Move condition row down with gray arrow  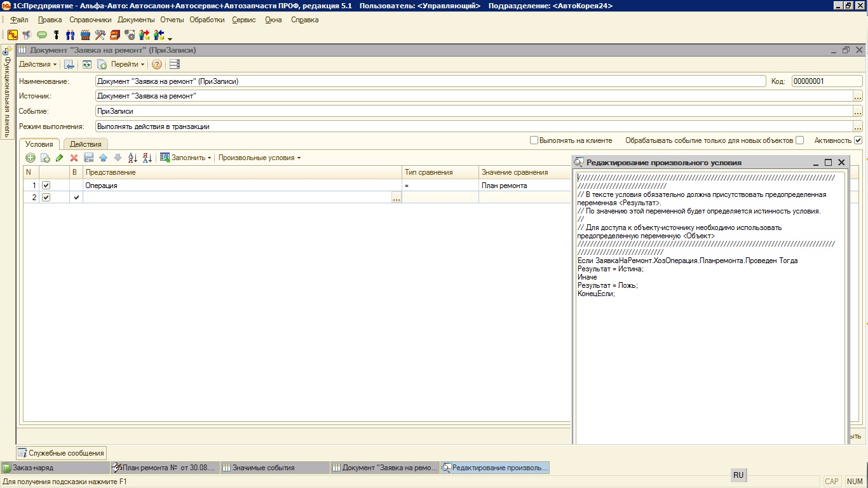118,158
